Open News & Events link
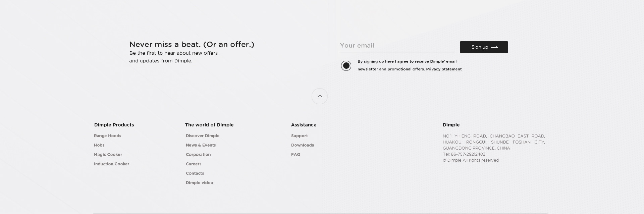 201,145
